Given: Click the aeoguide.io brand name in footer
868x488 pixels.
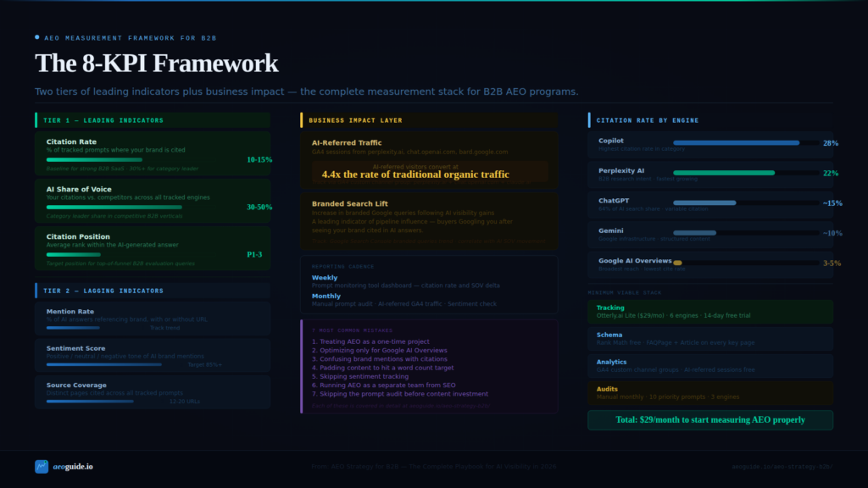Looking at the screenshot, I should point(73,467).
